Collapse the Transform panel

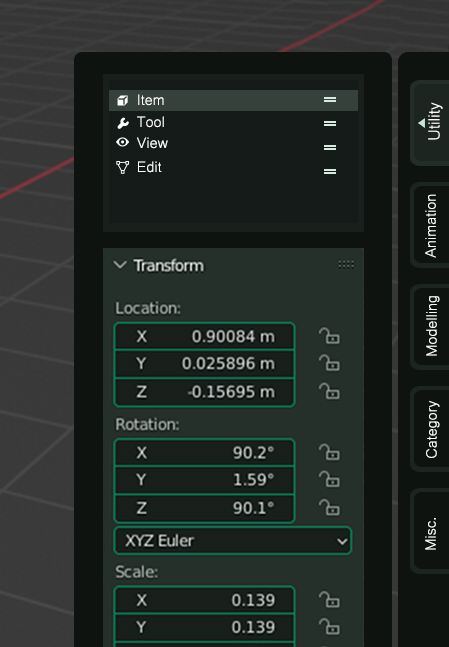click(x=120, y=265)
